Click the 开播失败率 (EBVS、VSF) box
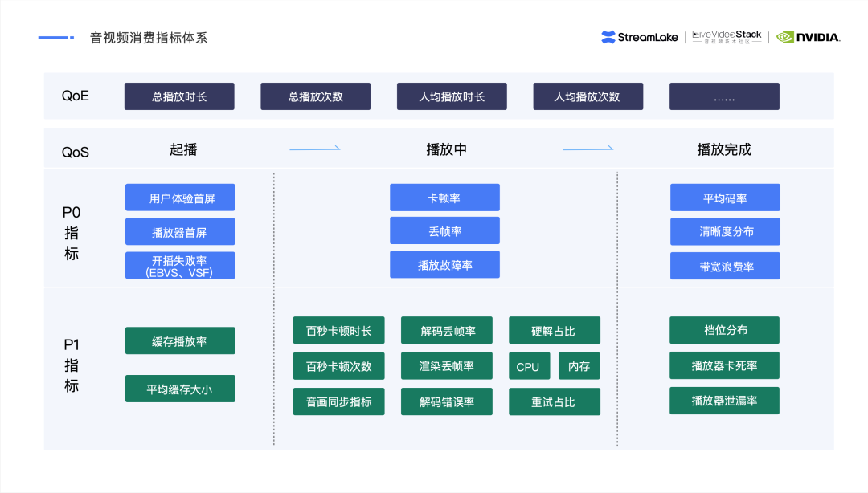 pyautogui.click(x=180, y=266)
